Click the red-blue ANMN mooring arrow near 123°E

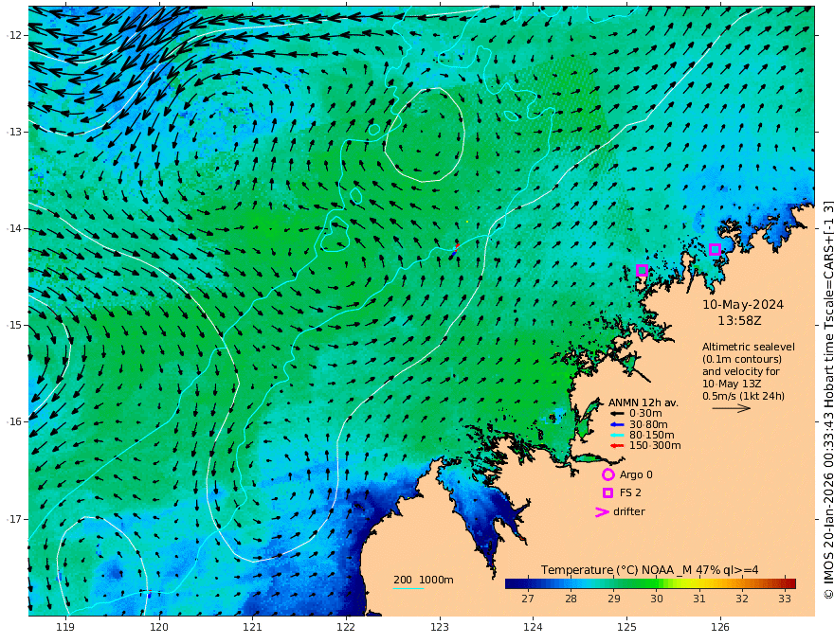tap(455, 251)
